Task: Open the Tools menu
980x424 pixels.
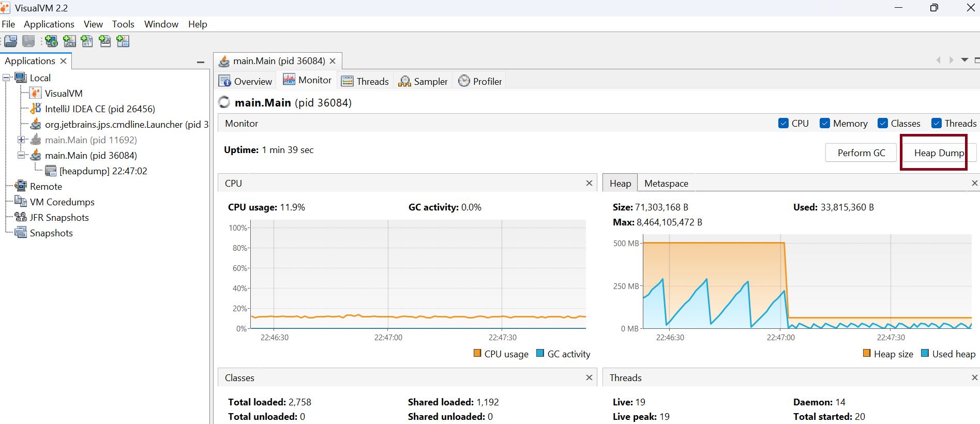Action: coord(123,24)
